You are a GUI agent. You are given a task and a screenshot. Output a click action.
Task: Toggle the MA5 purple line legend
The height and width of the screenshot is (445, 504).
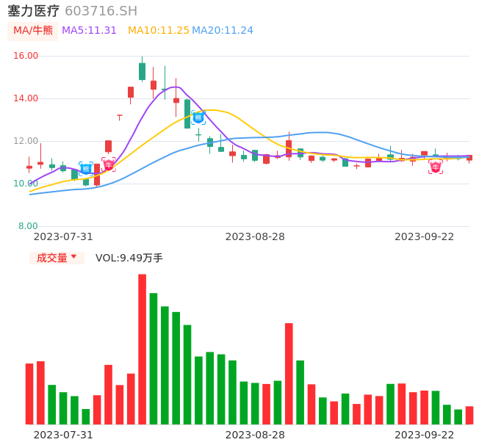coord(89,31)
